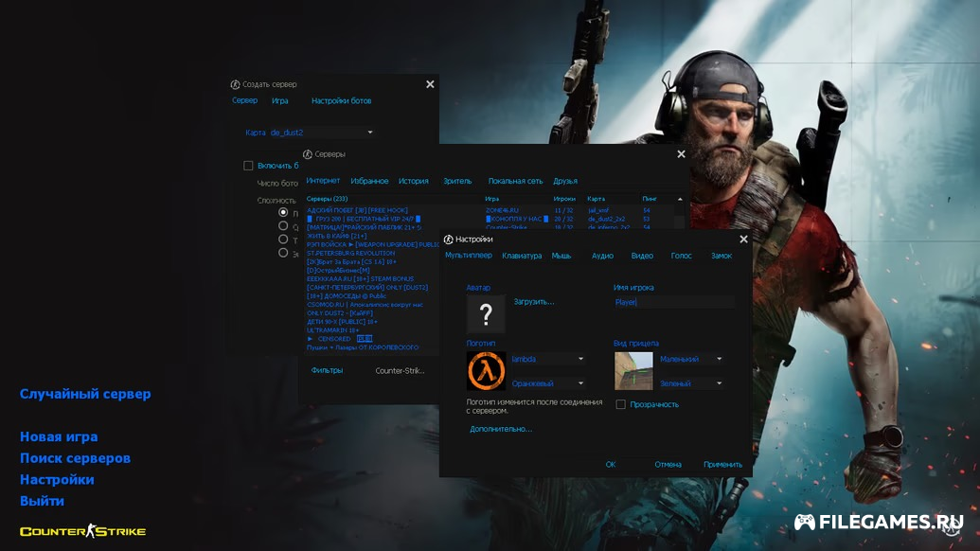Click the Counter-Strike icon in Настройки title
Screen dimensions: 980x551
click(448, 240)
